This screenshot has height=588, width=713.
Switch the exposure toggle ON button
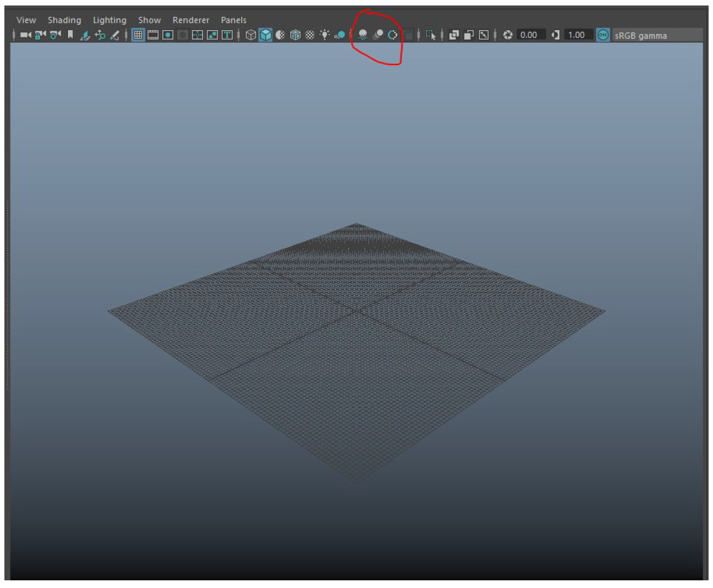602,35
